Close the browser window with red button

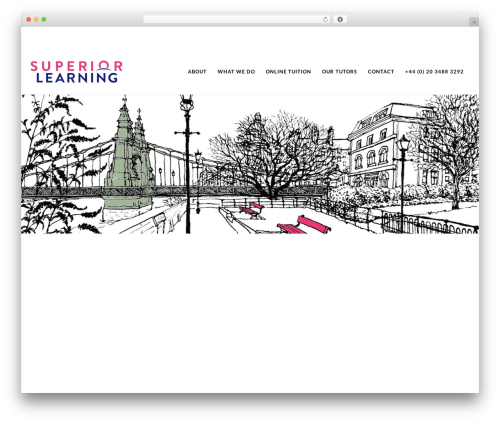point(29,20)
